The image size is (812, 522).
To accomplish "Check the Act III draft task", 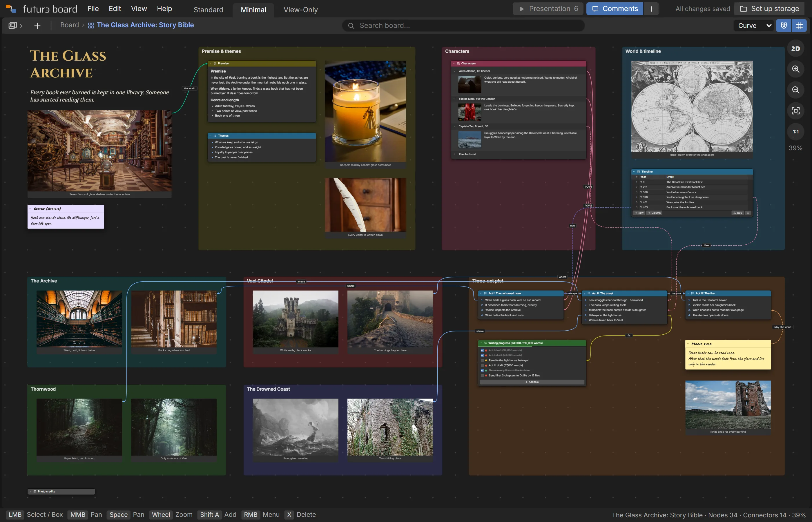I will click(x=482, y=365).
